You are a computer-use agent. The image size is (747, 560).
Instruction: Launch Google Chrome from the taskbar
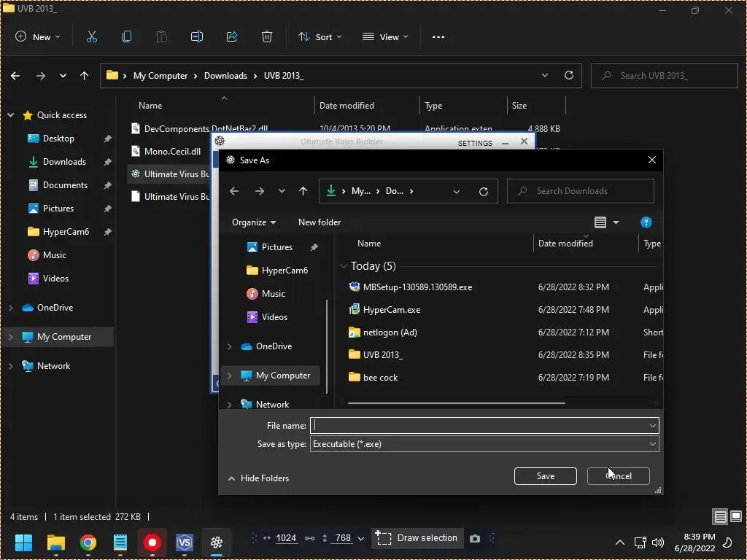point(88,542)
